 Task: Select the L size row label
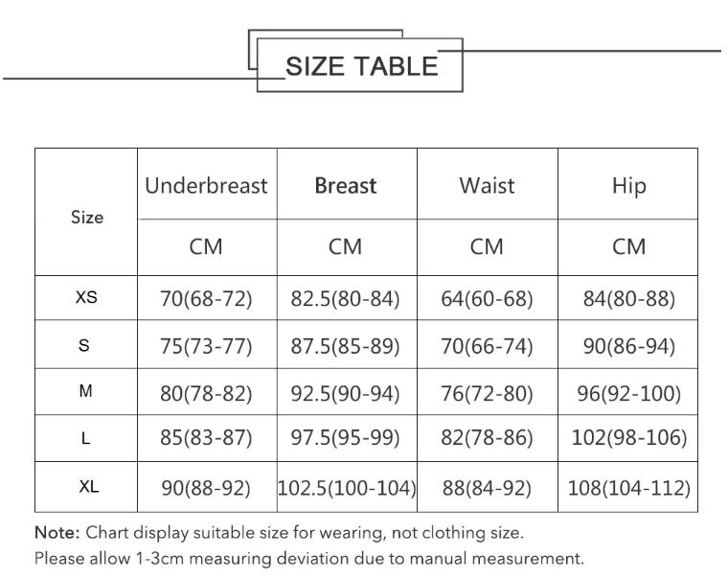click(x=85, y=438)
